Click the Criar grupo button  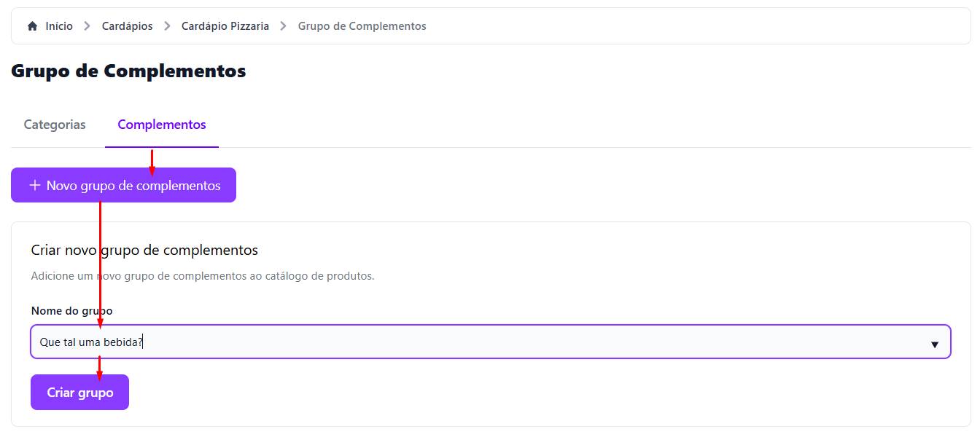pyautogui.click(x=80, y=393)
